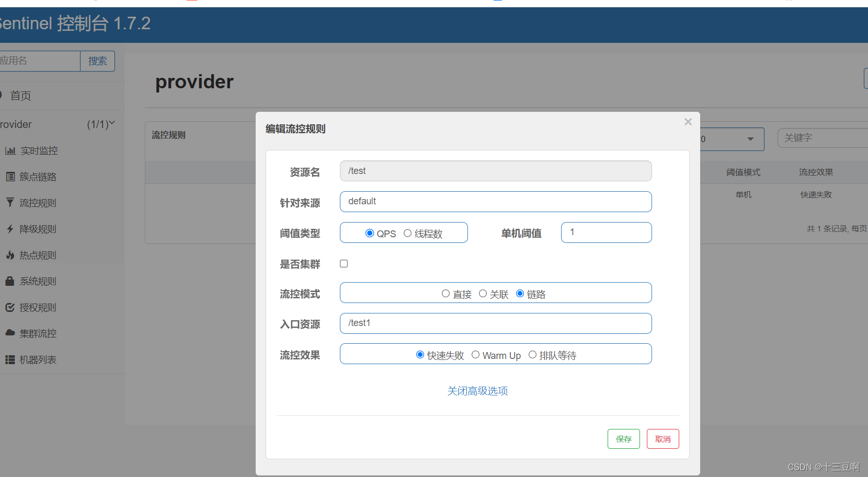Choose 关联 flow control mode
This screenshot has width=868, height=477.
point(483,294)
